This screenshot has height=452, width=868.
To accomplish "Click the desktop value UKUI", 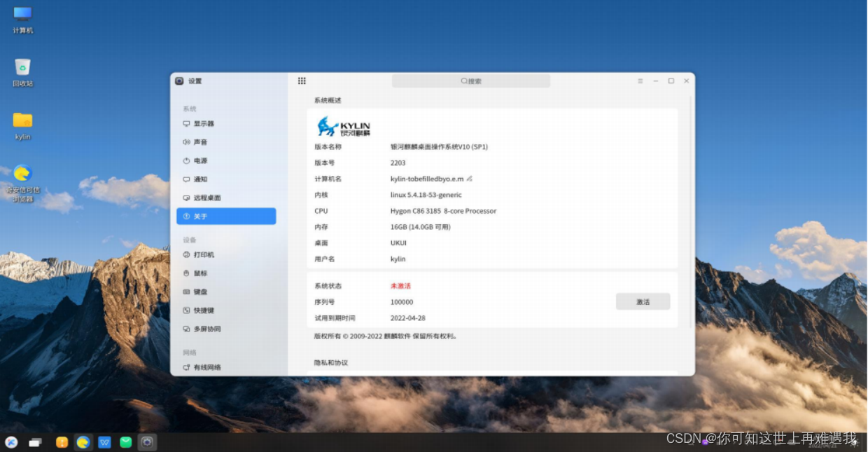I will (x=398, y=243).
